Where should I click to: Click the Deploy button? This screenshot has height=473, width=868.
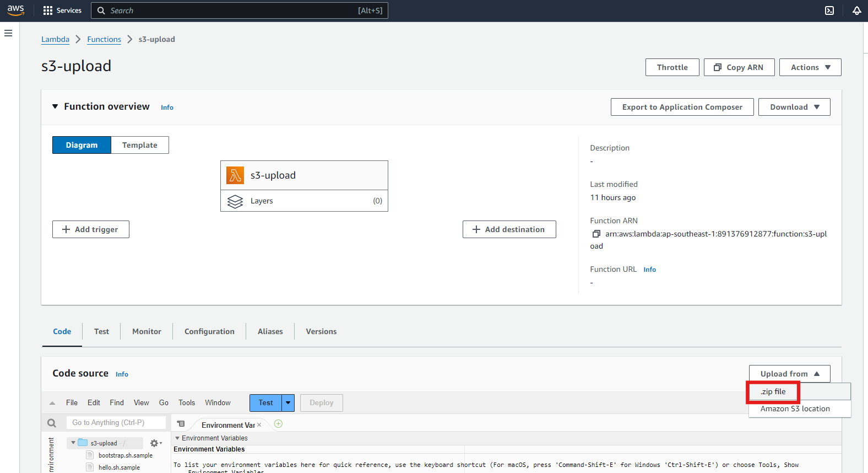click(322, 403)
